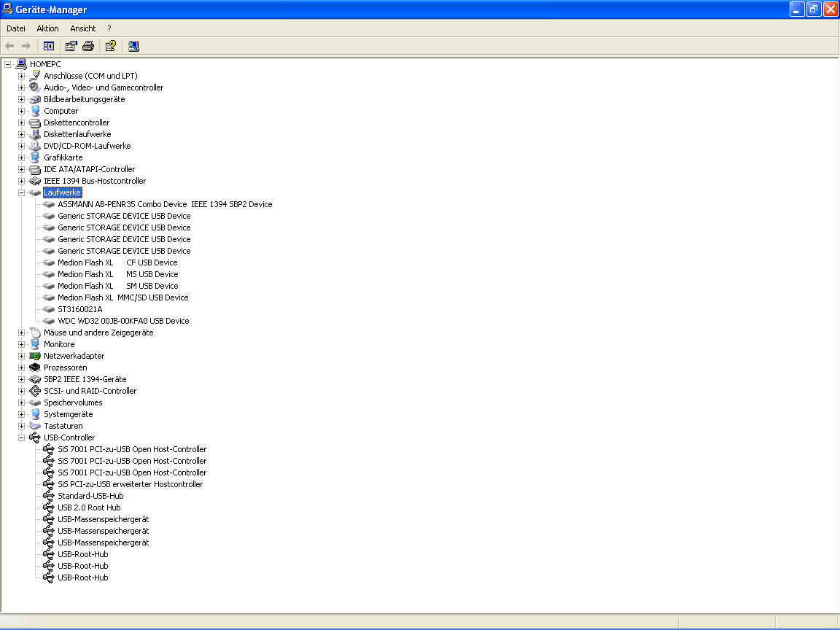Click the HOMEPC computer icon
This screenshot has height=630, width=840.
click(21, 64)
